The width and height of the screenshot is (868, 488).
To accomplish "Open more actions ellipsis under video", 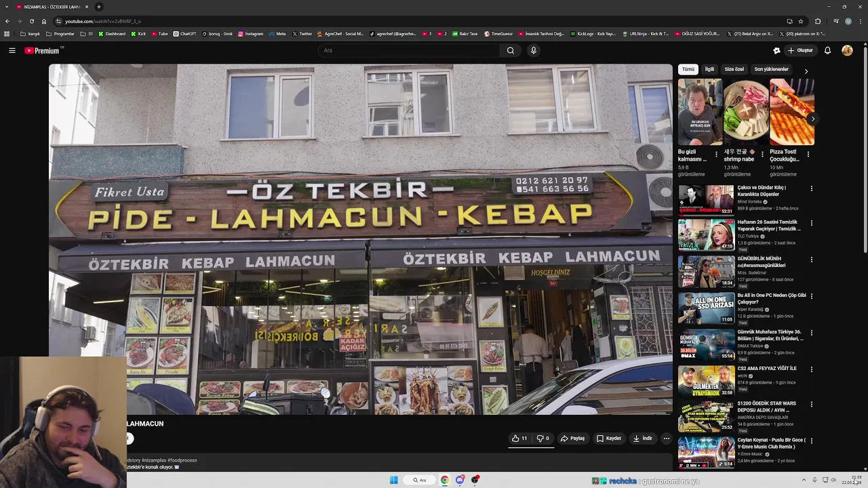I will pos(666,439).
